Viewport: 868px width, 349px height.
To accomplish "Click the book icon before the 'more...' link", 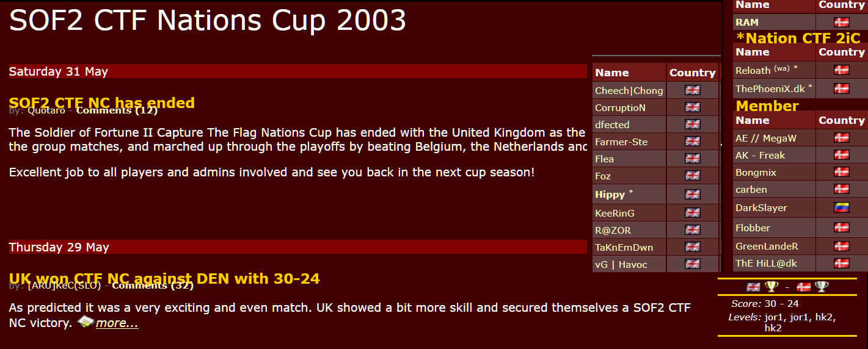I will pyautogui.click(x=86, y=322).
